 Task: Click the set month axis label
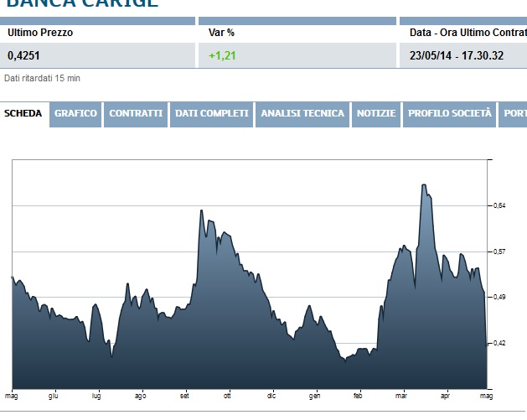coord(184,396)
